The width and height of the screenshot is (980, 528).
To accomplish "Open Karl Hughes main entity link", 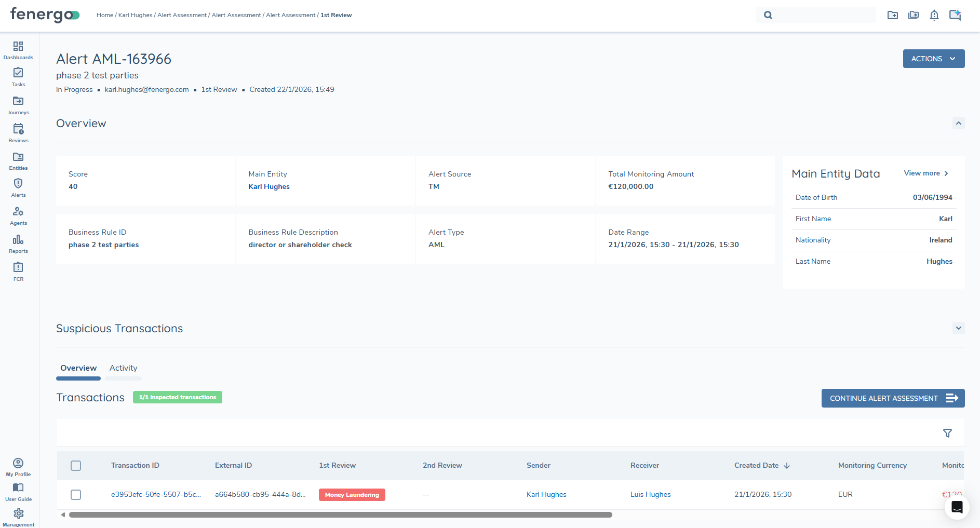I will click(269, 187).
